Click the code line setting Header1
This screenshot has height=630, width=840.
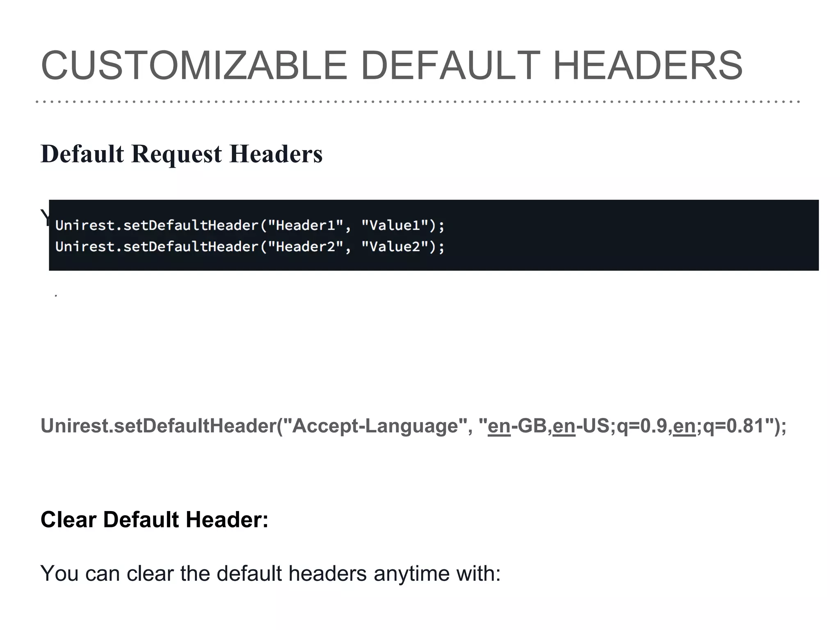(x=249, y=225)
